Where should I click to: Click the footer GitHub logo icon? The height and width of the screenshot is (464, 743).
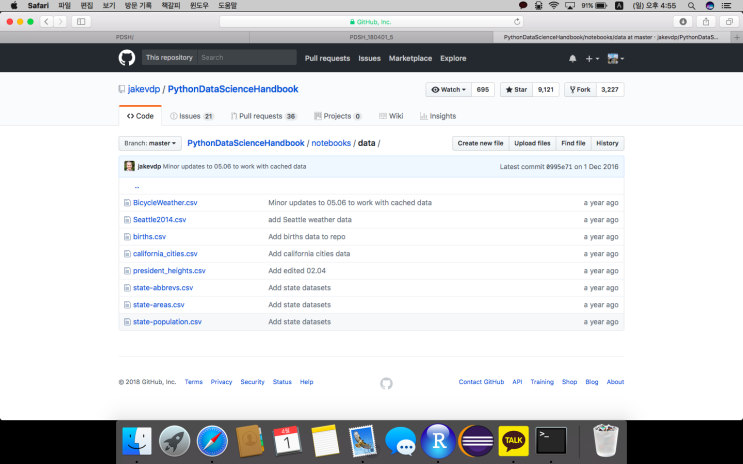point(386,383)
